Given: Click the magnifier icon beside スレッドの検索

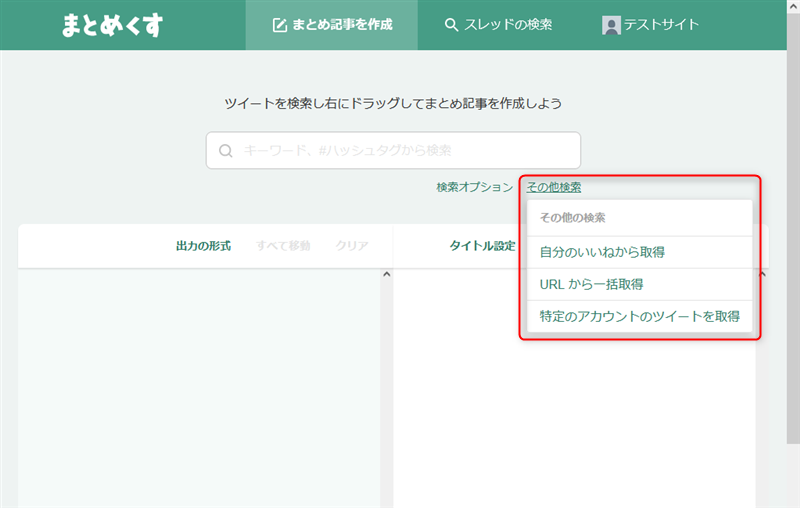Looking at the screenshot, I should pos(451,24).
